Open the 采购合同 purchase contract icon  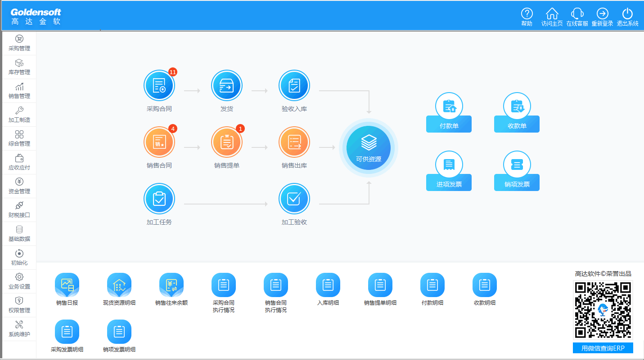coord(159,85)
